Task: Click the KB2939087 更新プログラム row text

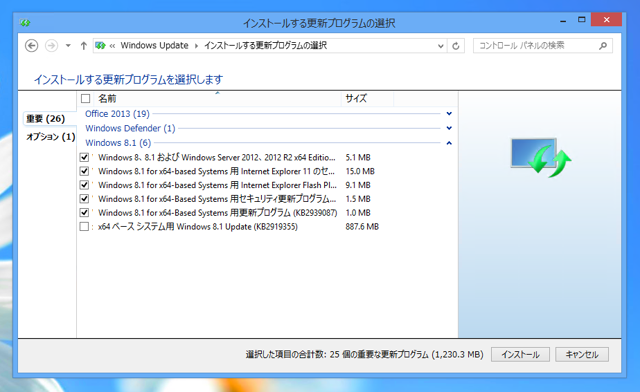Action: [x=218, y=213]
